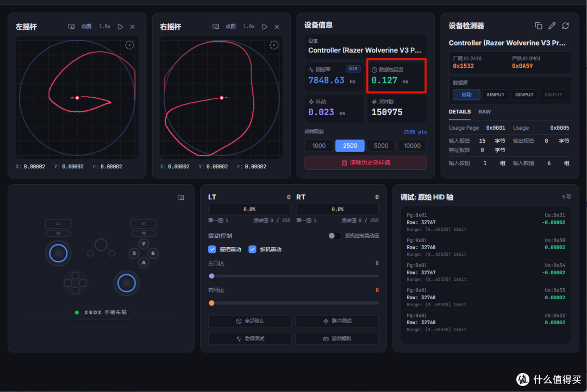Click the left thumbstick on controller diagram
The width and height of the screenshot is (587, 392).
[x=58, y=253]
